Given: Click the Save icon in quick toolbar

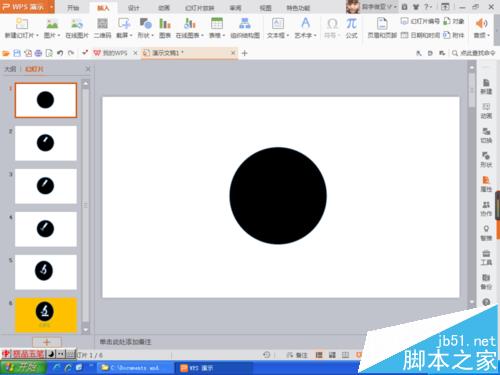Looking at the screenshot, I should point(17,53).
